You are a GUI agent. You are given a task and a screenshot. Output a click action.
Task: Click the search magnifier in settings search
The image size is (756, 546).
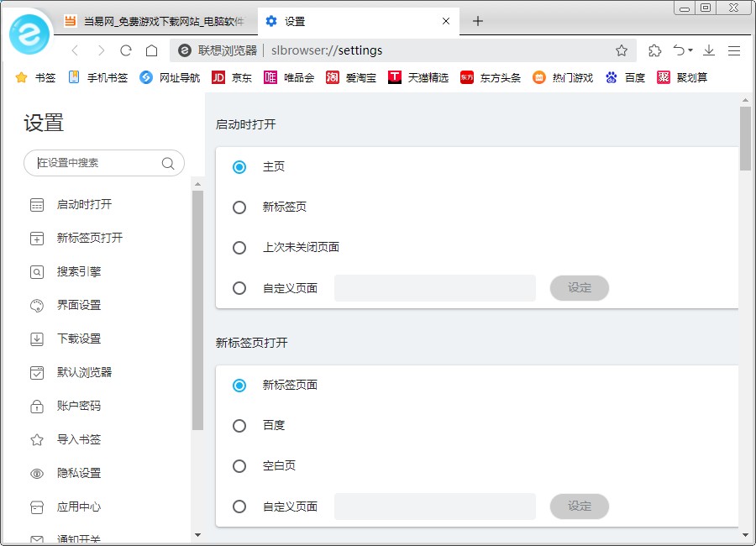pos(168,163)
